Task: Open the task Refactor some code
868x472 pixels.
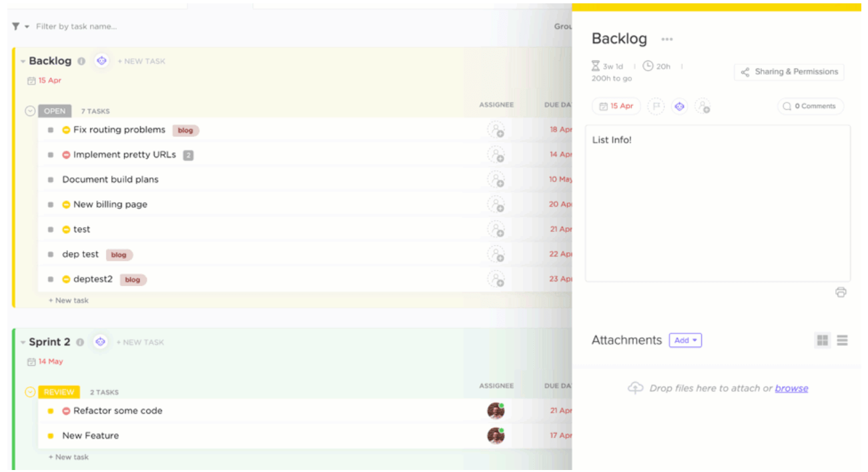Action: (x=118, y=411)
